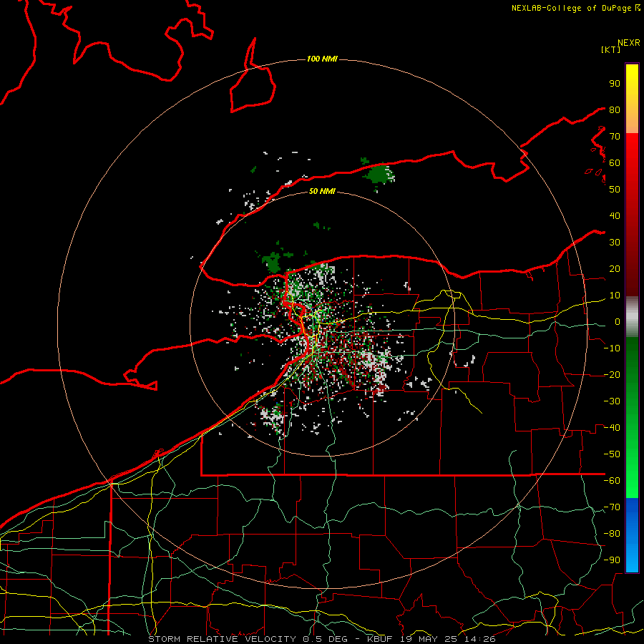Click the [KT] units label

[x=611, y=49]
